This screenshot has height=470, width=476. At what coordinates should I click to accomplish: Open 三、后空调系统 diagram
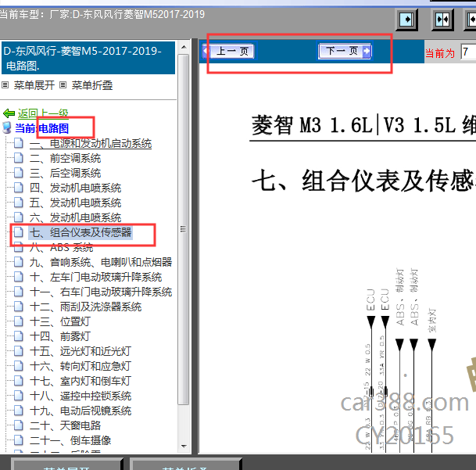click(x=65, y=173)
